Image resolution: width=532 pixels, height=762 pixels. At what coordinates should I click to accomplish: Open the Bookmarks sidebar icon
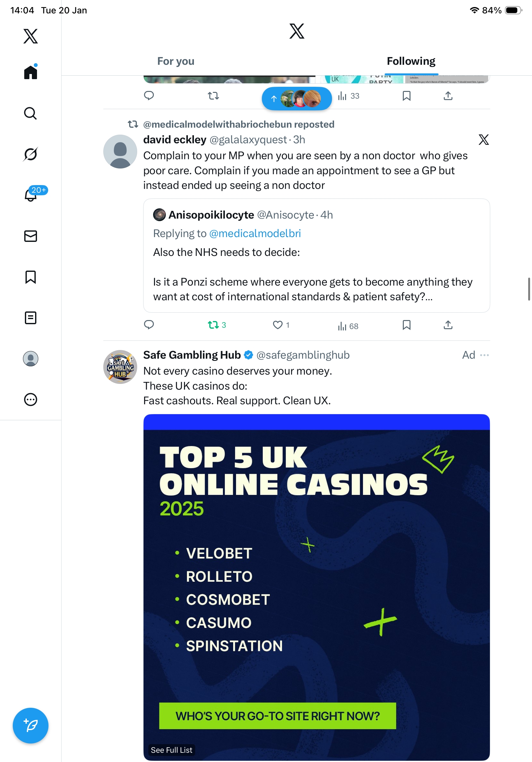(31, 277)
